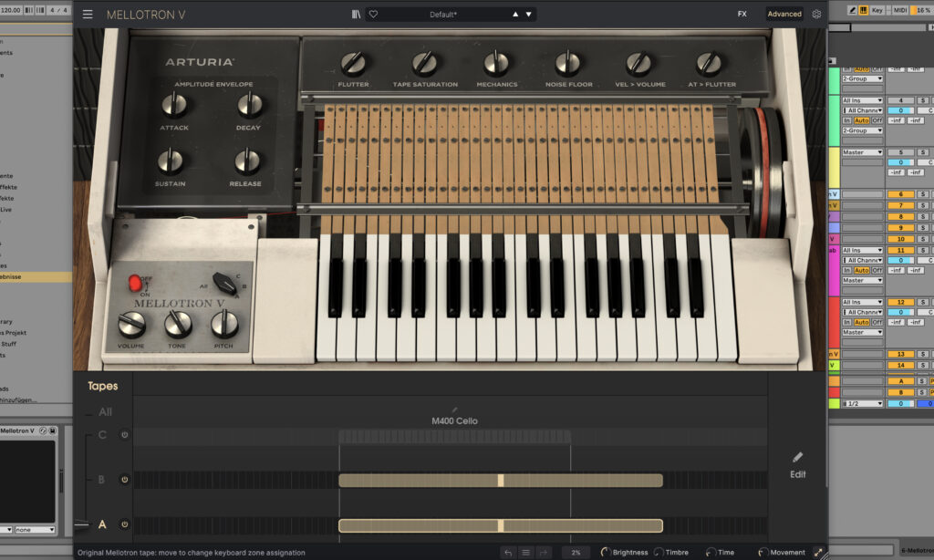Screen dimensions: 934x560
Task: Select tape track B label
Action: pyautogui.click(x=101, y=480)
